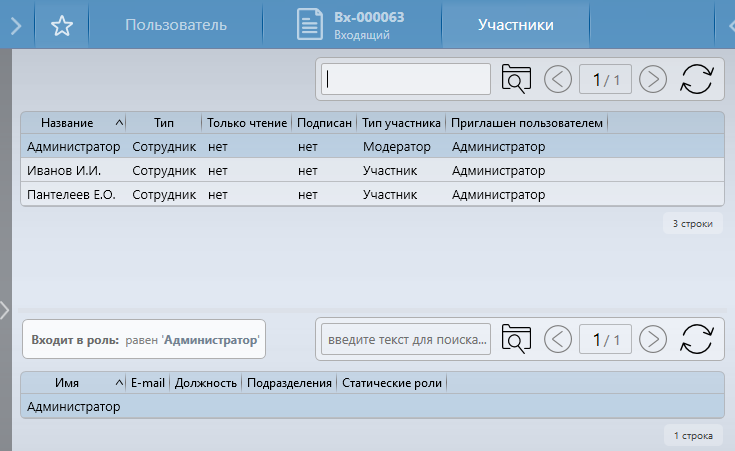The height and width of the screenshot is (451, 735).
Task: Refresh the lower users list
Action: [696, 339]
